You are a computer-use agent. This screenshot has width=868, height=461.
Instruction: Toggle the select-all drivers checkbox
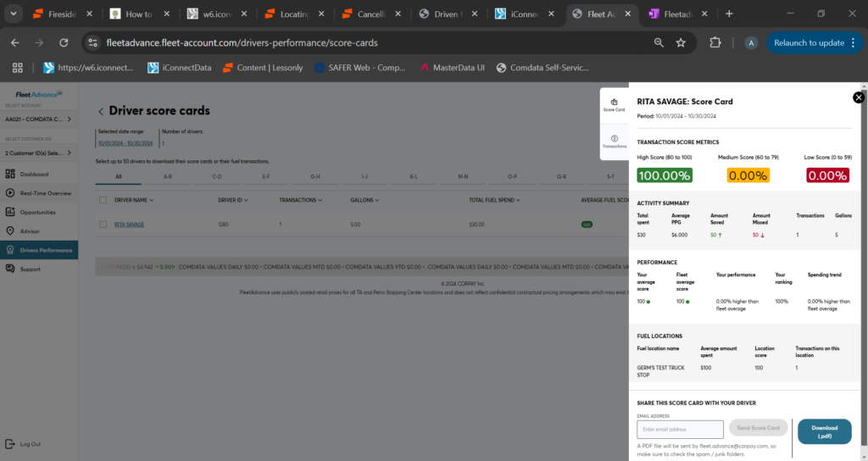[x=103, y=200]
